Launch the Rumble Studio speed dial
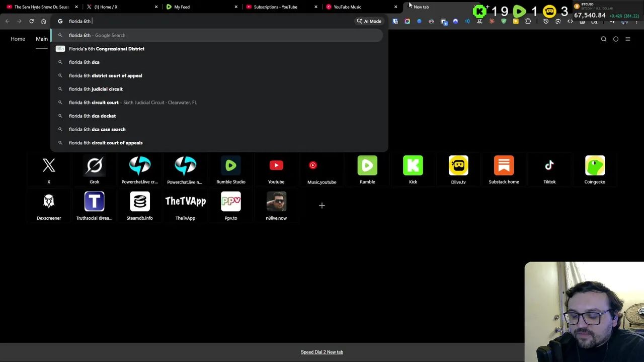The image size is (644, 362). (231, 170)
